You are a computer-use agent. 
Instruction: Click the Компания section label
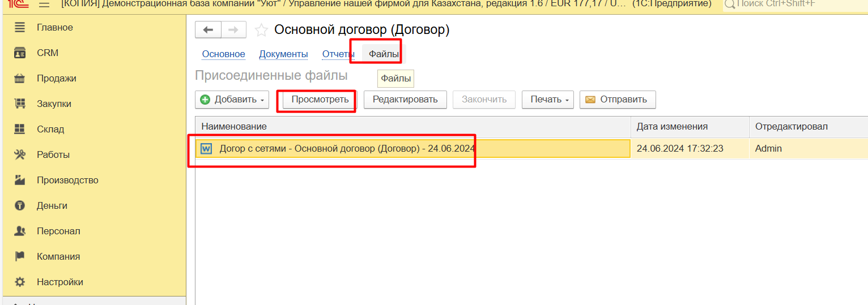click(58, 257)
